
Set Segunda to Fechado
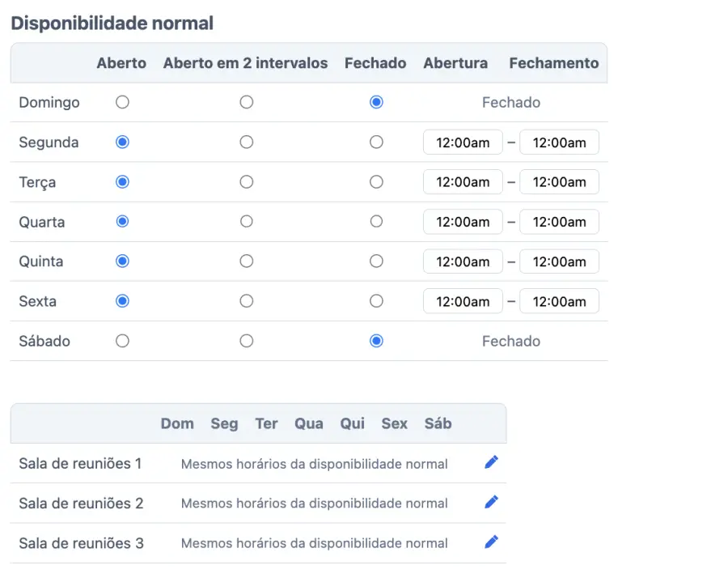(x=376, y=142)
